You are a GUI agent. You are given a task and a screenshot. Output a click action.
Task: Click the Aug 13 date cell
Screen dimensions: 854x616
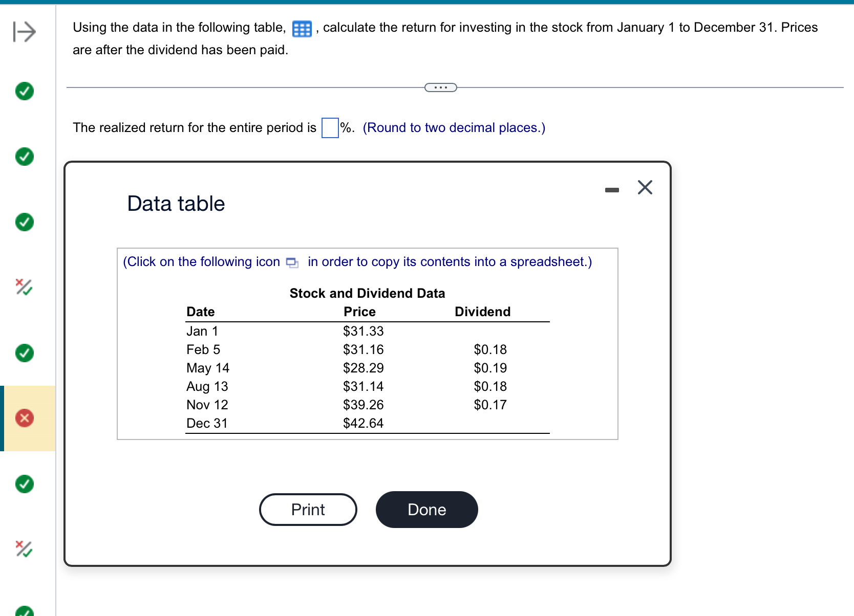click(x=207, y=387)
